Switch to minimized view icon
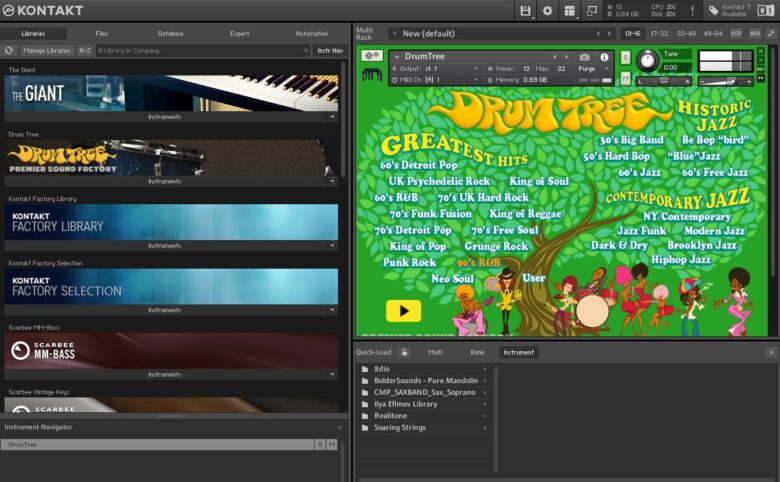The height and width of the screenshot is (482, 780). tap(591, 10)
